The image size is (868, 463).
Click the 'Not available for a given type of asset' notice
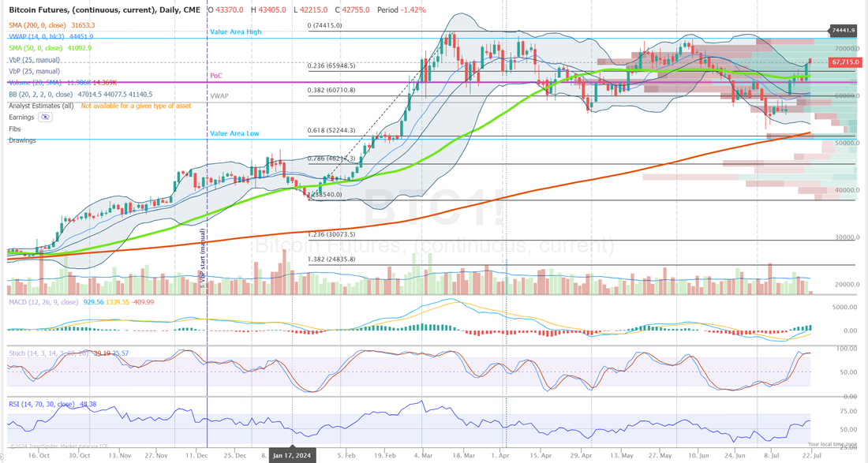pos(137,106)
